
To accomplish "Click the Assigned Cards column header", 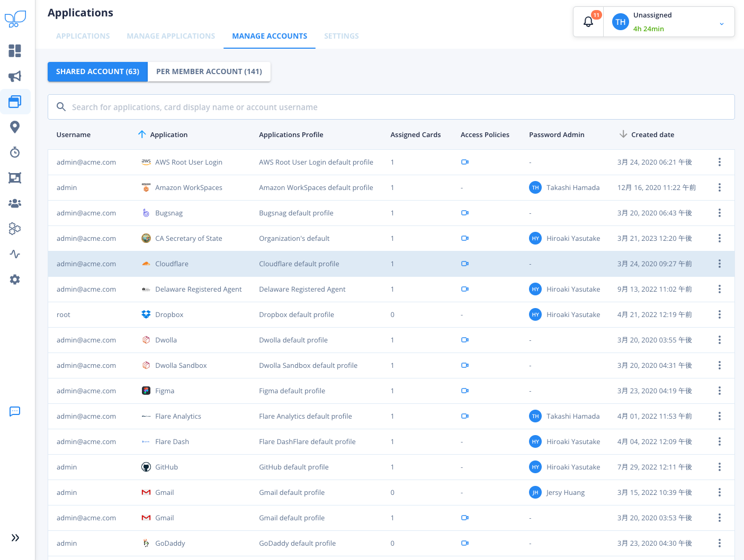I will [416, 134].
